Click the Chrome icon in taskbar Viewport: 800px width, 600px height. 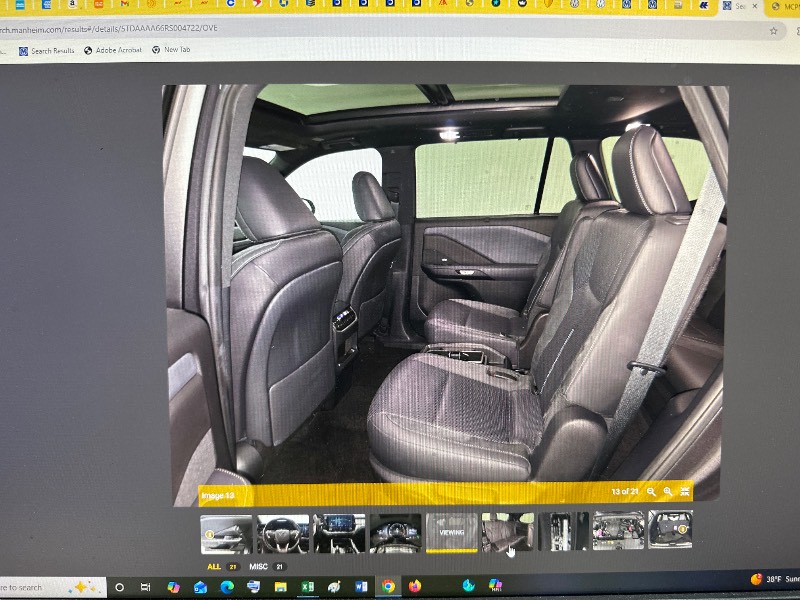pyautogui.click(x=388, y=586)
